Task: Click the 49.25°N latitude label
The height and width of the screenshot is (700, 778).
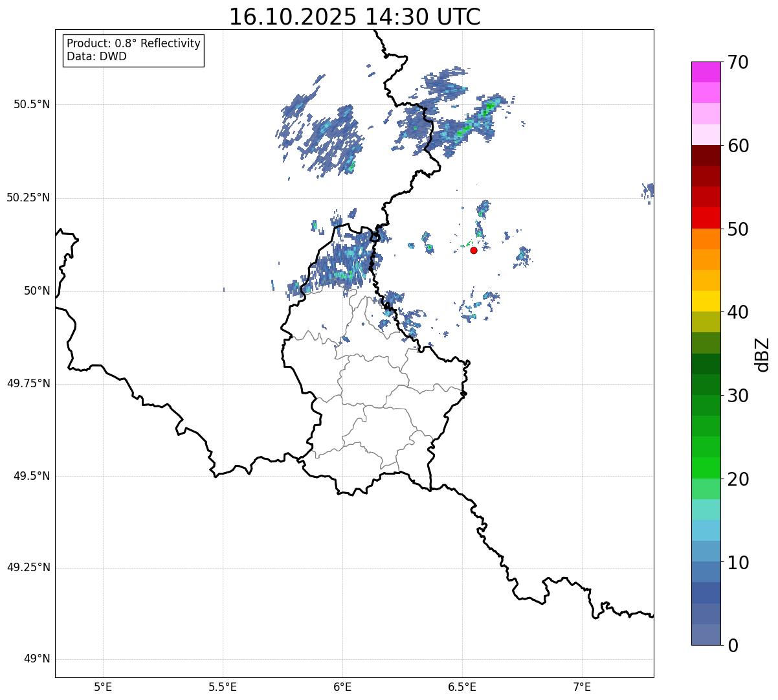Action: tap(28, 567)
